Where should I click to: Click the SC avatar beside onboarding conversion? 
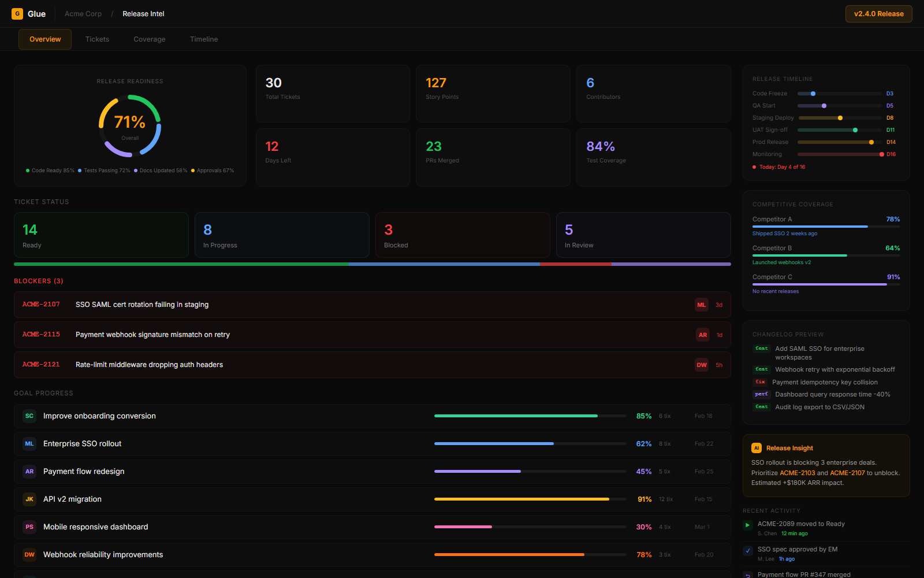pyautogui.click(x=29, y=416)
